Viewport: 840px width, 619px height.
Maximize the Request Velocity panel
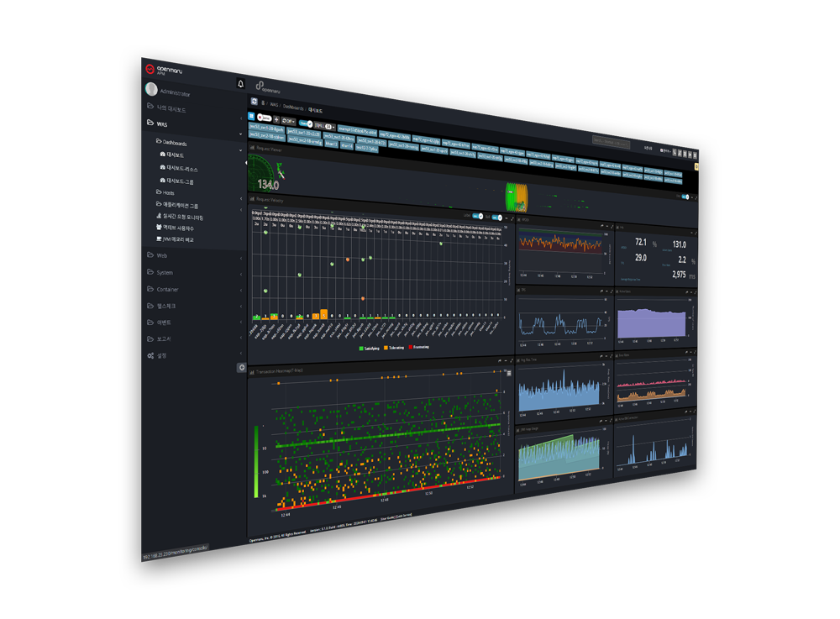tap(512, 220)
